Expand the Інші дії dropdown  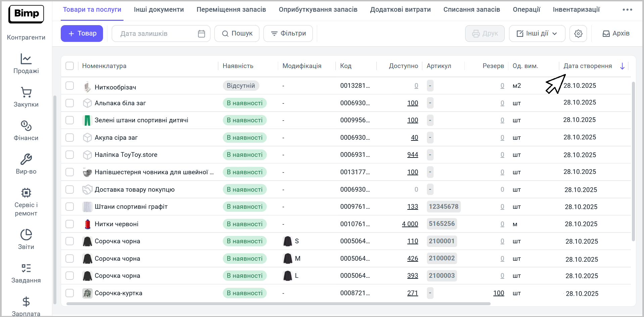tap(537, 34)
